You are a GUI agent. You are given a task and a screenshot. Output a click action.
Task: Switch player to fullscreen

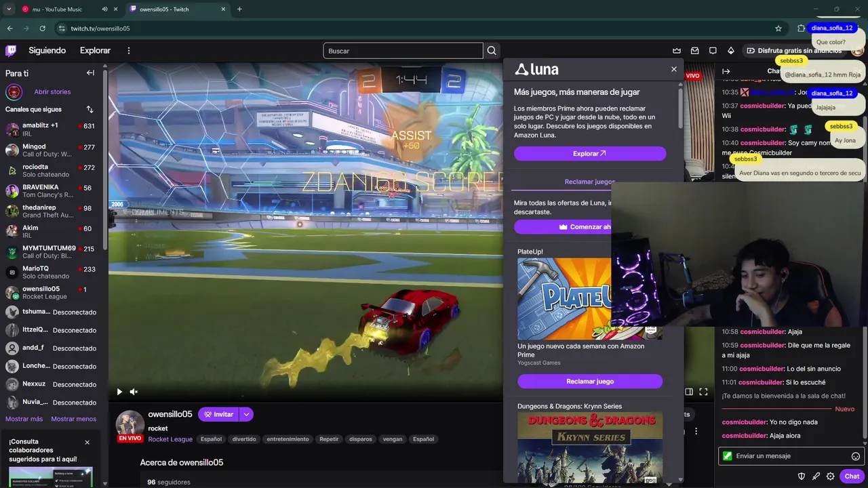(703, 392)
